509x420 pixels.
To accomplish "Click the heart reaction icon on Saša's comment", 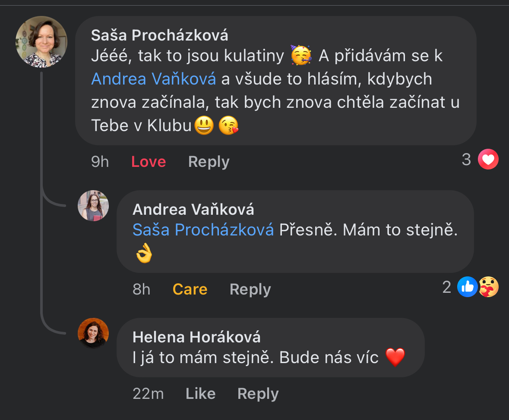I will [x=488, y=160].
